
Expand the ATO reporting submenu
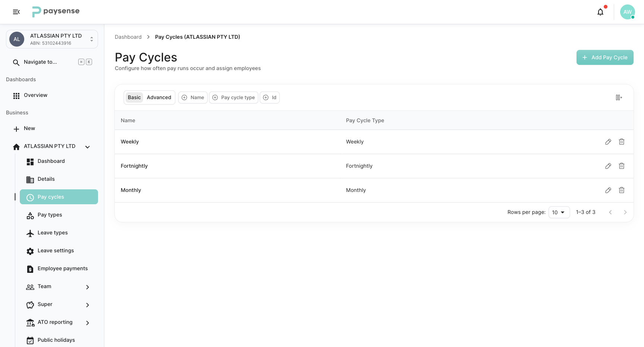88,323
